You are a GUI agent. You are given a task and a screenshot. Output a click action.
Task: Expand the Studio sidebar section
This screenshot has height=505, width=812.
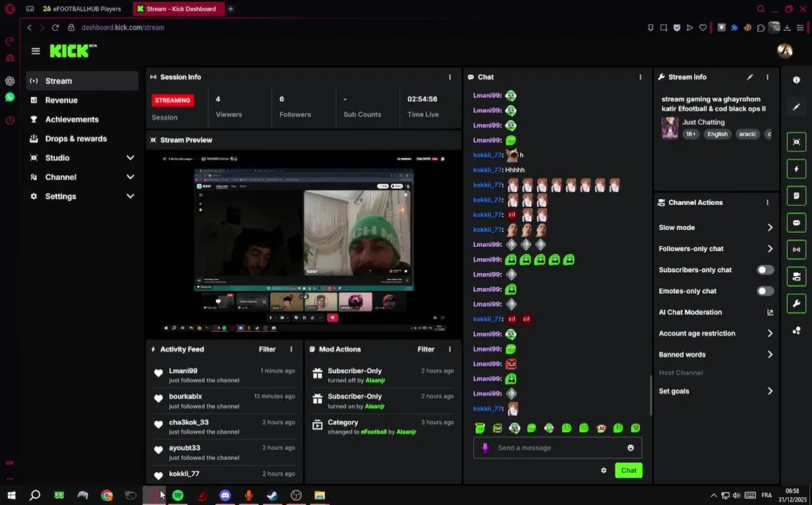(x=82, y=158)
